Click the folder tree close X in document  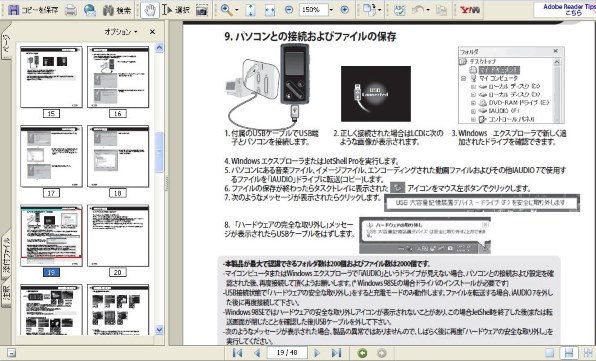click(x=556, y=51)
